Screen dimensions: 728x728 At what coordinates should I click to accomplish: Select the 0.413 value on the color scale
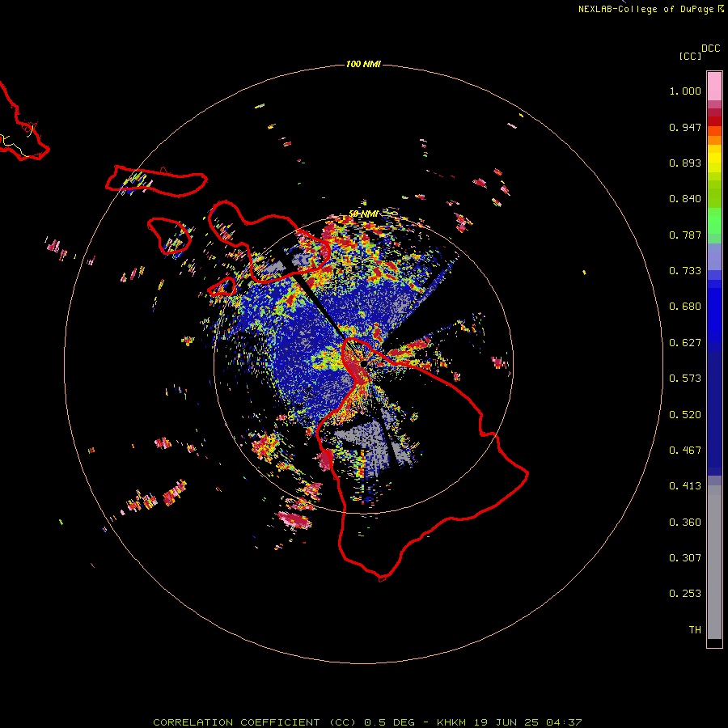tap(685, 486)
